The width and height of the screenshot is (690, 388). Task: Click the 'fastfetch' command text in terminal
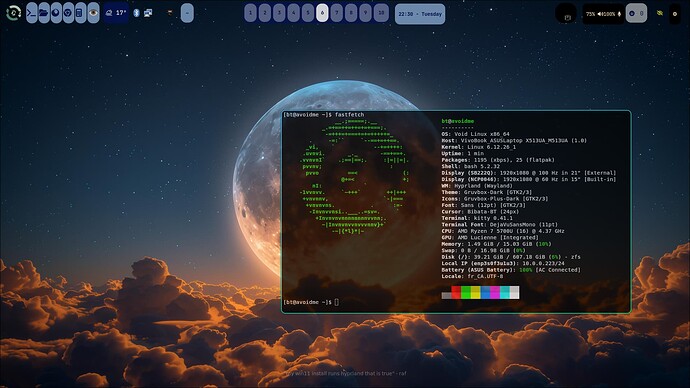(349, 115)
